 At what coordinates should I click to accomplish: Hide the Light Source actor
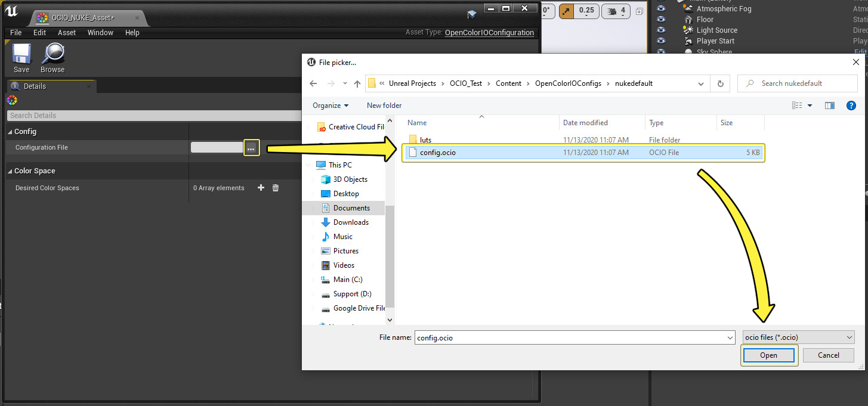(x=660, y=30)
